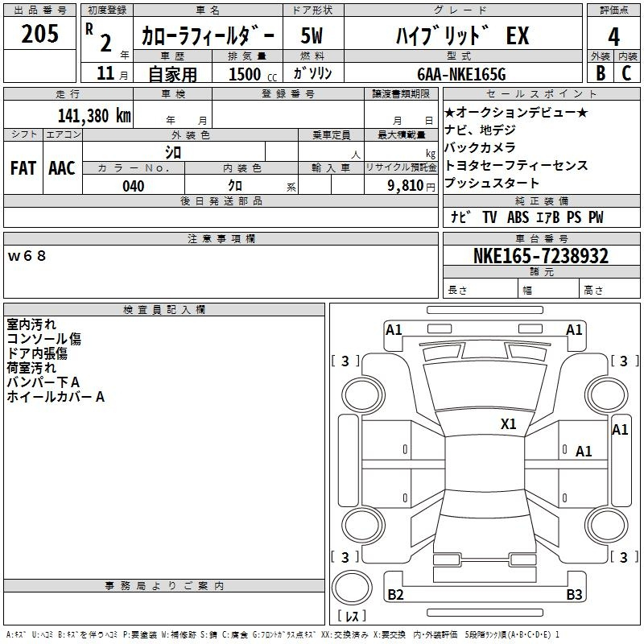Click the X1 marker on car diagram

(x=508, y=424)
